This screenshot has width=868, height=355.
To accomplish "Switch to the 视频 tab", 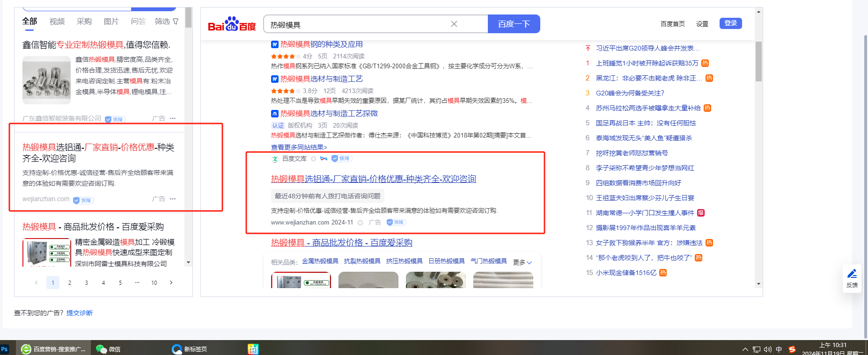I will pos(57,22).
